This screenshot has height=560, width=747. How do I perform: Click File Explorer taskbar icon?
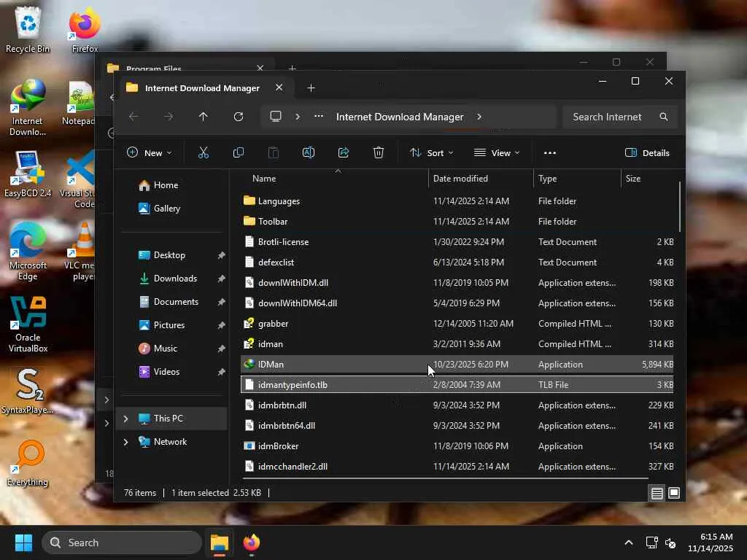tap(220, 542)
